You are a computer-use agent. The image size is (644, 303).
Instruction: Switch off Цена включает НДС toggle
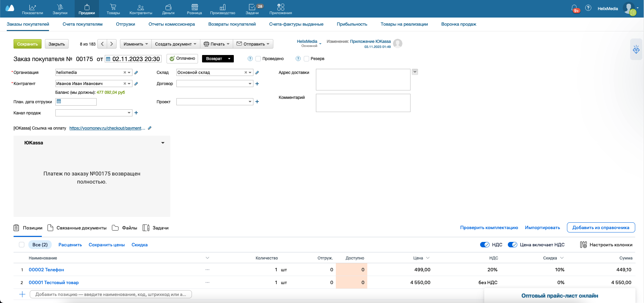point(513,245)
